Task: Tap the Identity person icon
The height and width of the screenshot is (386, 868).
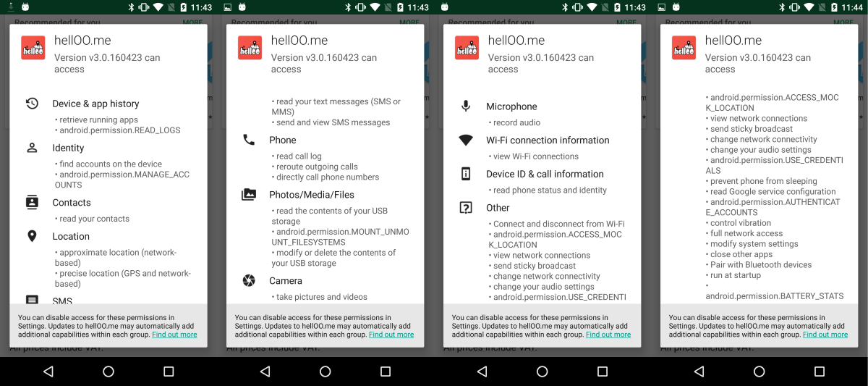Action: (32, 148)
